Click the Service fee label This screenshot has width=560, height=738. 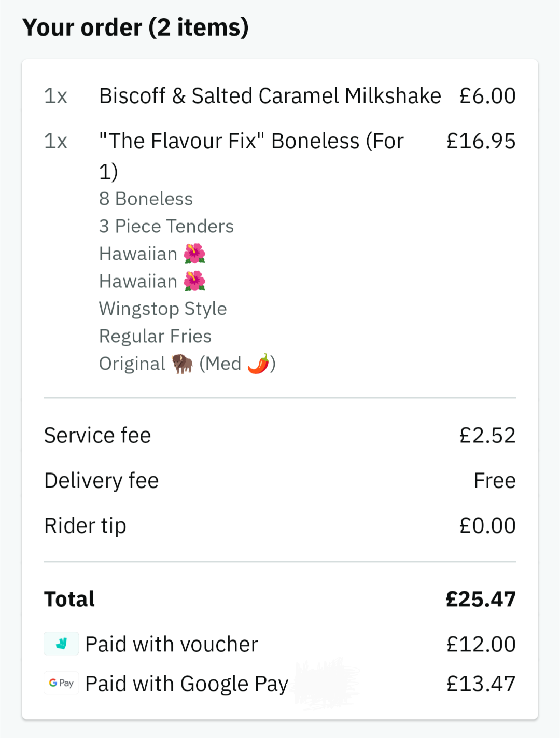coord(97,436)
